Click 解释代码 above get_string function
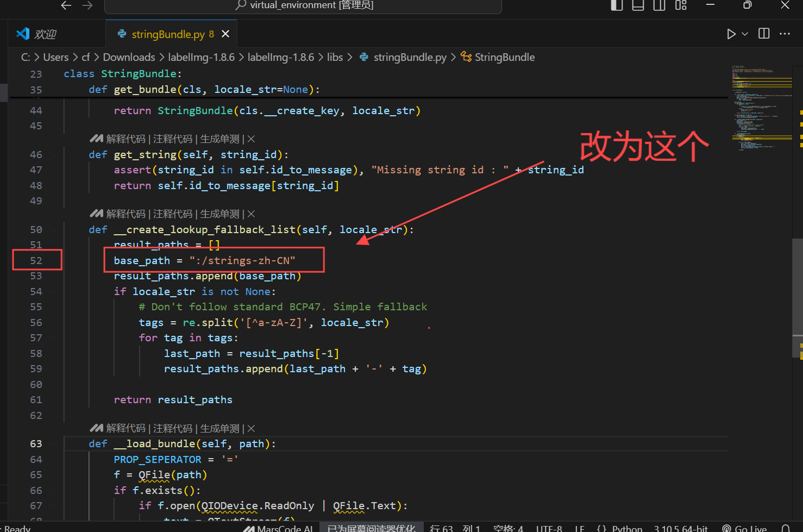The image size is (803, 532). pyautogui.click(x=126, y=139)
